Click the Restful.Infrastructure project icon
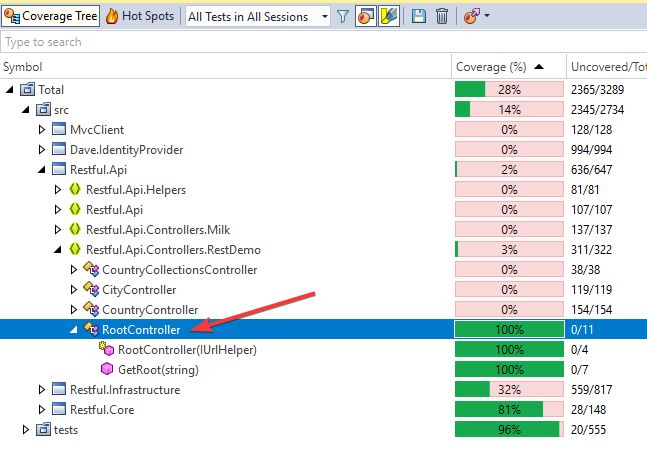 59,389
